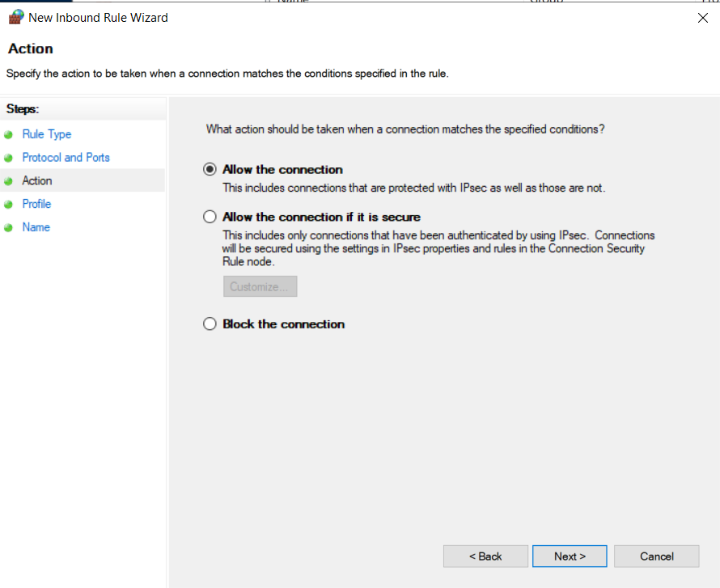This screenshot has height=588, width=720.
Task: Click the green bullet beside Name step
Action: click(x=9, y=228)
